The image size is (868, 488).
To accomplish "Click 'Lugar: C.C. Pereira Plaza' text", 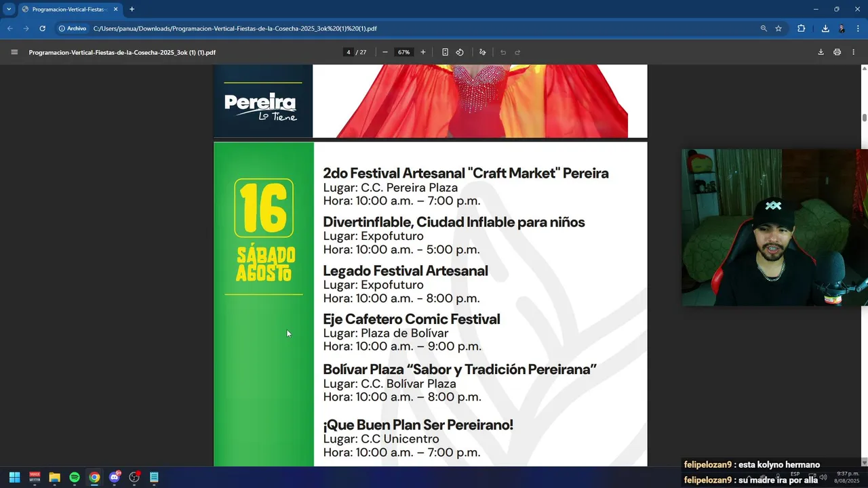I will (x=391, y=188).
